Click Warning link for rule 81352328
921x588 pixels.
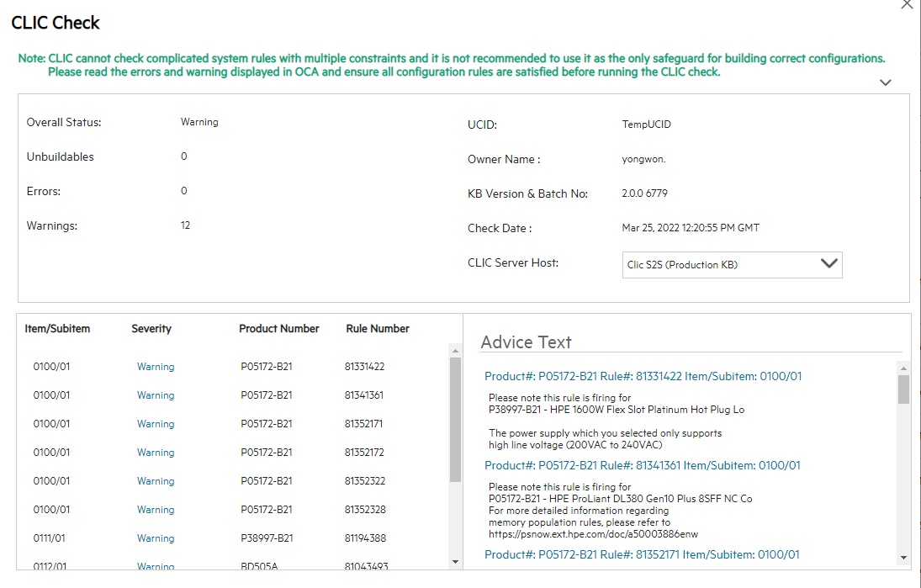click(156, 510)
